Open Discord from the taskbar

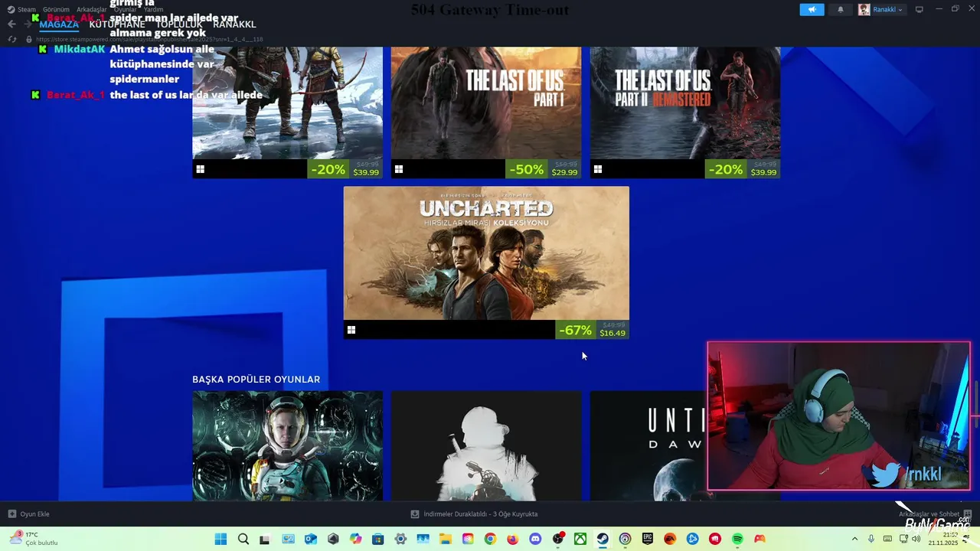[535, 539]
